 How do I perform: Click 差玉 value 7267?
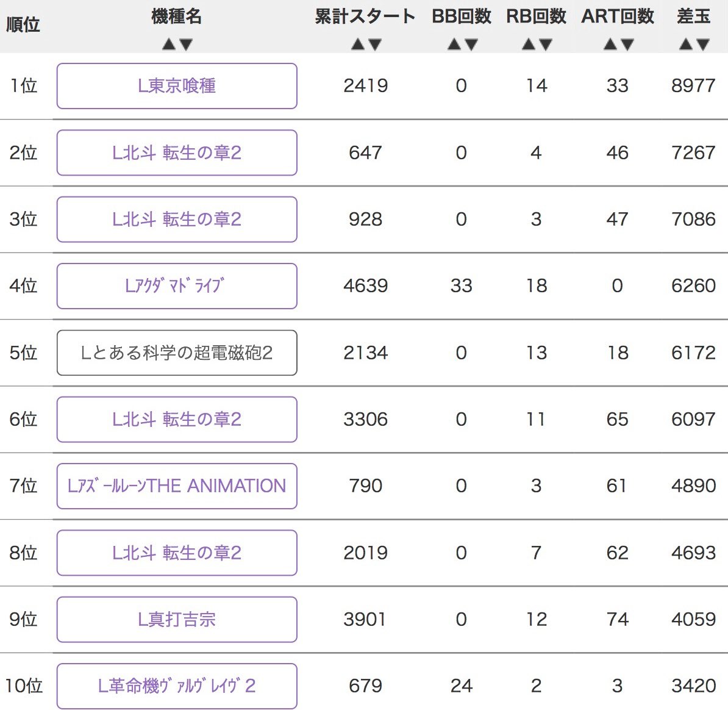click(694, 152)
